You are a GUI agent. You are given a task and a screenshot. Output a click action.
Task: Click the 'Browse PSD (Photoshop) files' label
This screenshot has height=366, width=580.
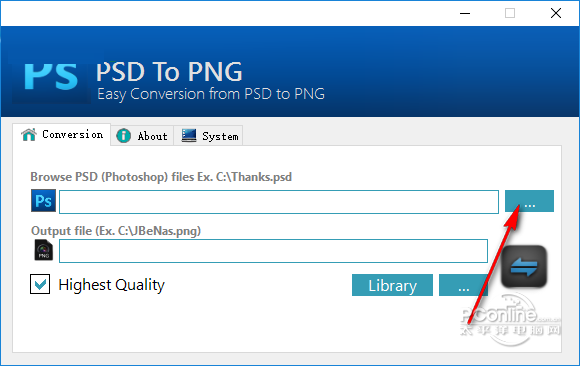pos(161,177)
